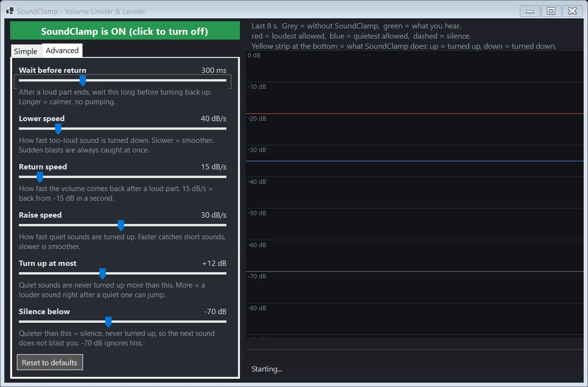
Task: Maximize the SoundClamp window
Action: click(x=551, y=11)
